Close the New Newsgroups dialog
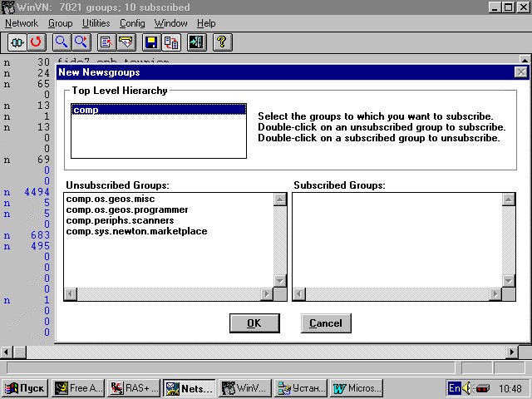Image resolution: width=532 pixels, height=399 pixels. tap(520, 72)
